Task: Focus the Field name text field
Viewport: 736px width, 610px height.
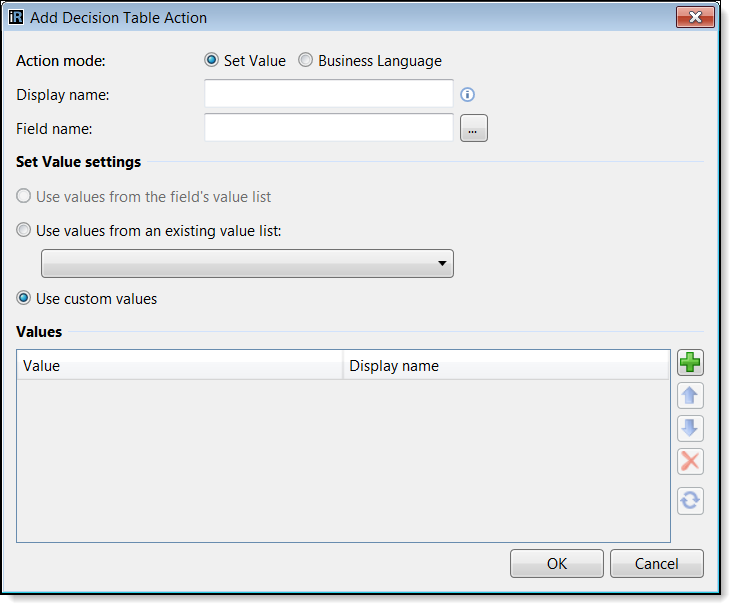Action: click(x=329, y=128)
